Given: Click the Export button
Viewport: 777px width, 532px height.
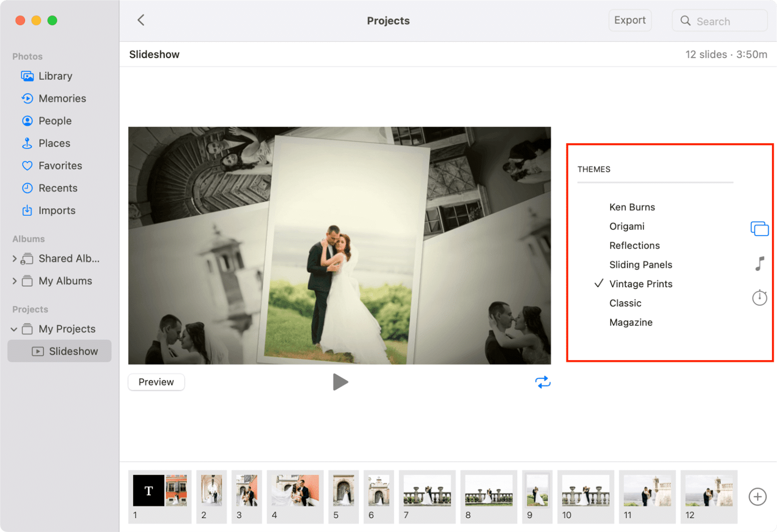Looking at the screenshot, I should pos(630,20).
